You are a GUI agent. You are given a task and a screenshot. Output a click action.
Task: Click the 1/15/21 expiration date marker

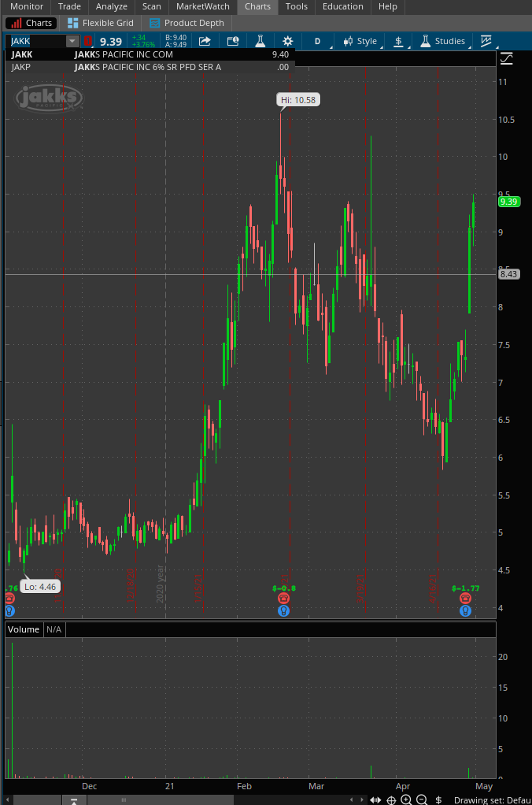click(198, 588)
